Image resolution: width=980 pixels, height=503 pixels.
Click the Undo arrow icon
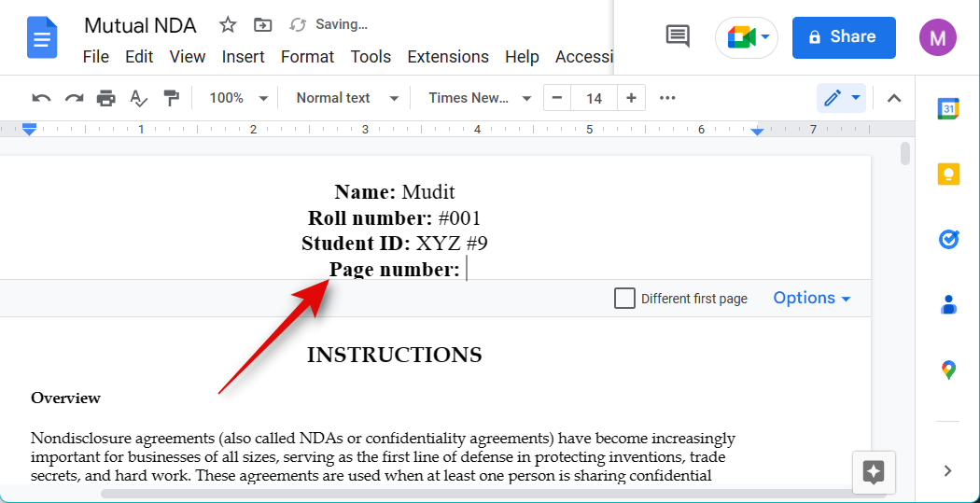pyautogui.click(x=41, y=98)
